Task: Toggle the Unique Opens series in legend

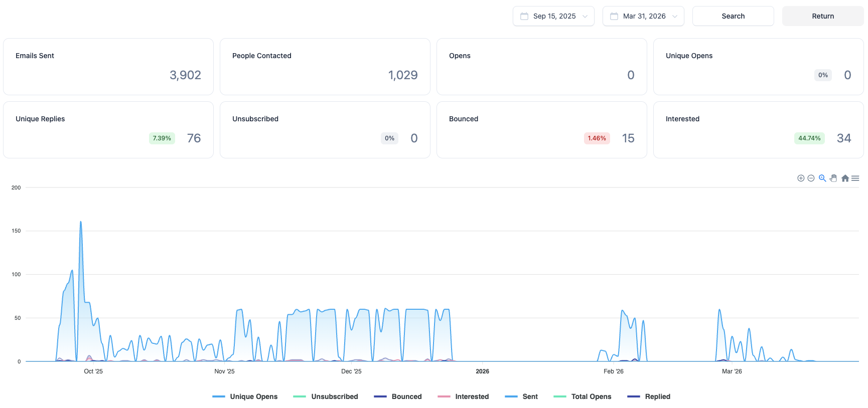Action: tap(245, 396)
